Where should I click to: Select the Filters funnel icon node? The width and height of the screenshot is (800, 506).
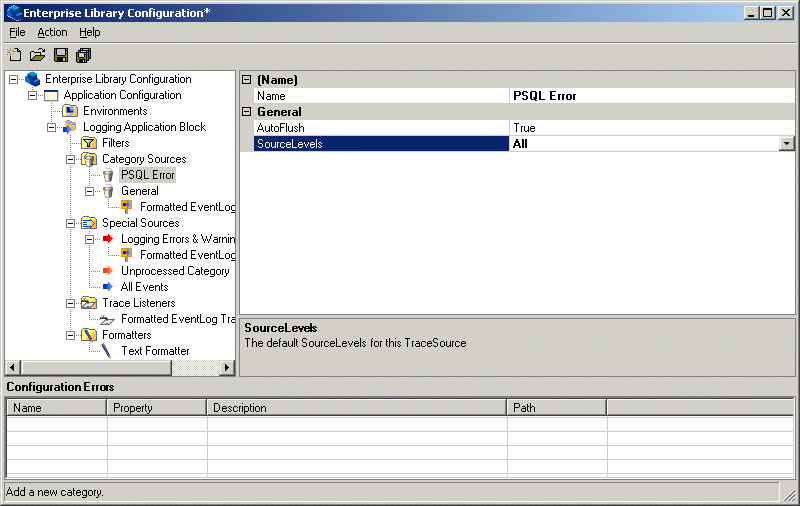[x=89, y=143]
